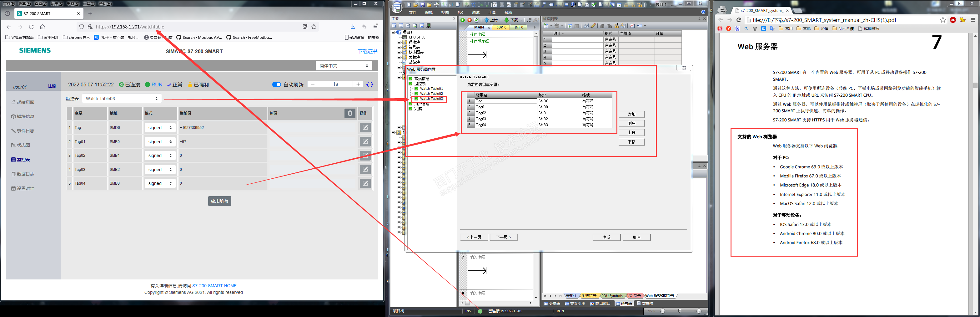This screenshot has height=317, width=980.
Task: Click 下一页 in the wizard
Action: 503,237
